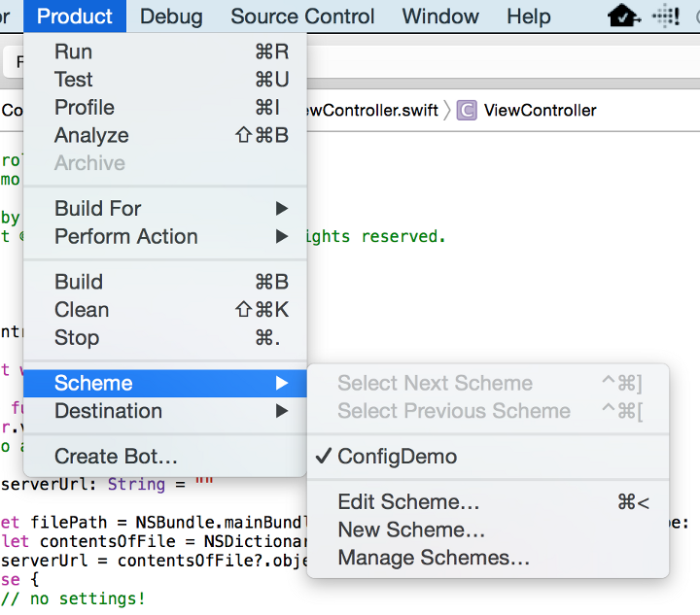This screenshot has height=615, width=700.
Task: Open the Help menu
Action: (529, 17)
